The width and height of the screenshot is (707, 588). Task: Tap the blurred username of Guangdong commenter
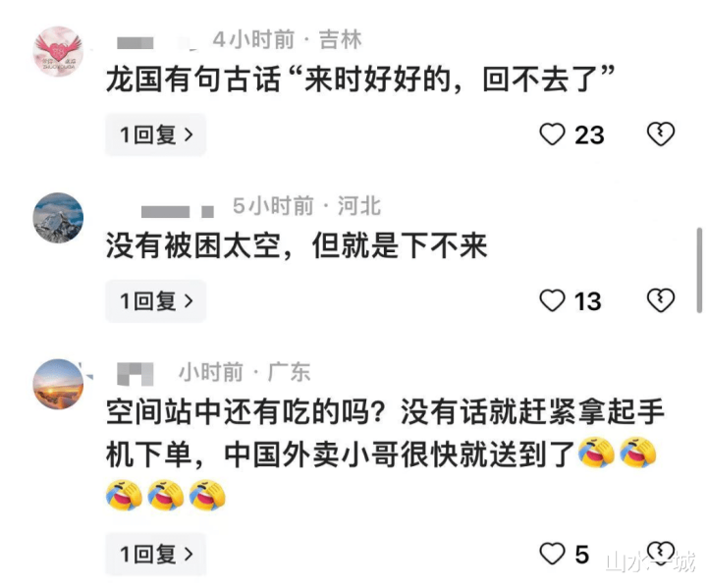136,374
